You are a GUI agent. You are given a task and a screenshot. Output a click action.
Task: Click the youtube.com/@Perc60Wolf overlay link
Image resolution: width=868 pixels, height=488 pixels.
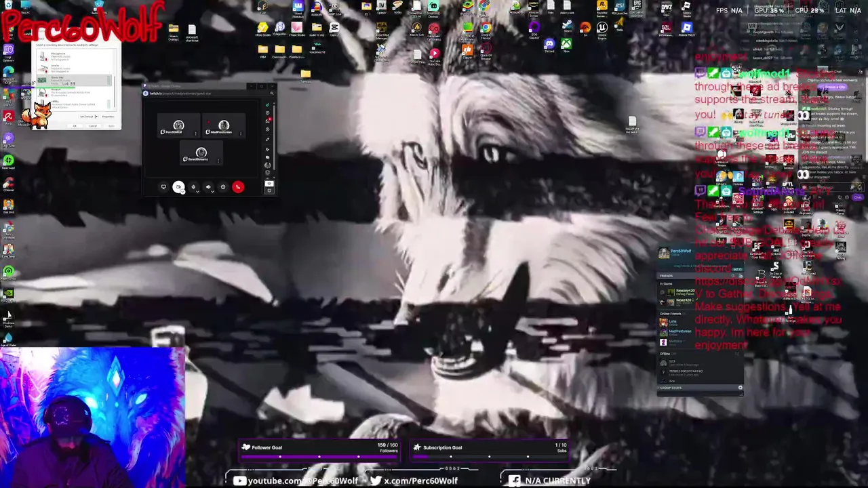[303, 481]
